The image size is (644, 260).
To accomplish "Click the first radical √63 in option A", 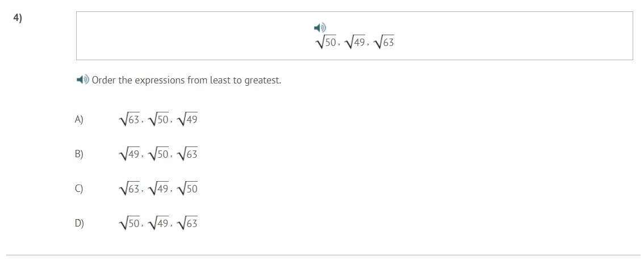I will (x=129, y=120).
